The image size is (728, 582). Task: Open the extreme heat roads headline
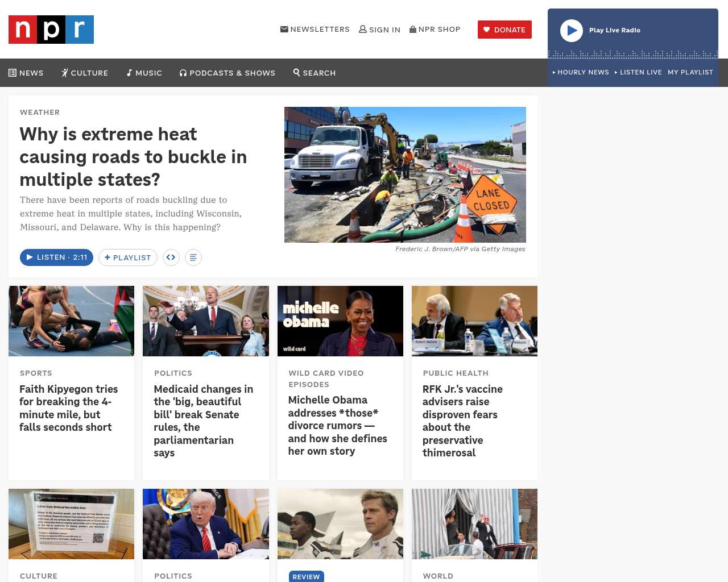[133, 157]
